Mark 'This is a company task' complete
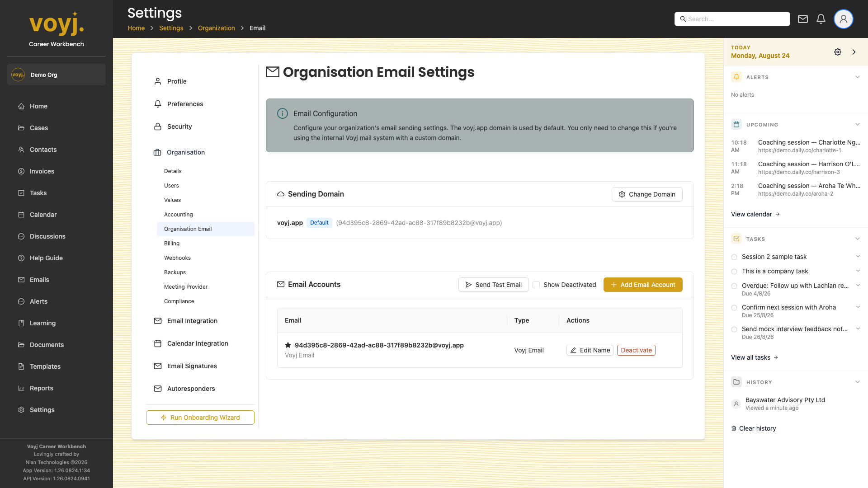The height and width of the screenshot is (488, 868). [734, 272]
